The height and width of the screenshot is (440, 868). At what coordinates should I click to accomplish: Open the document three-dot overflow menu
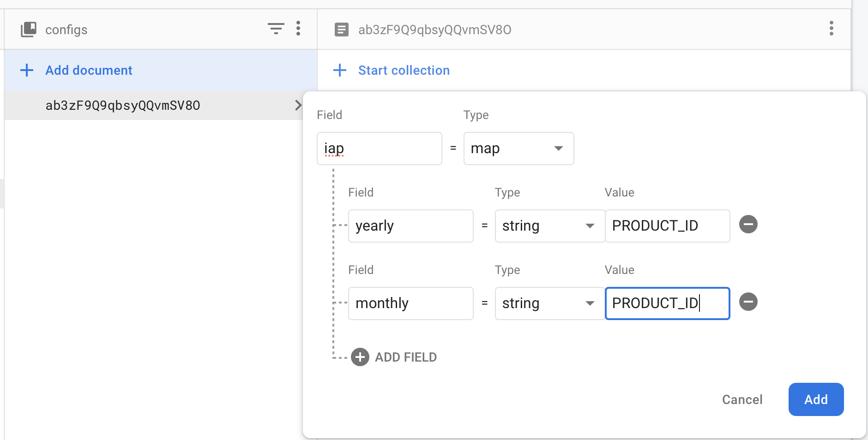[831, 29]
